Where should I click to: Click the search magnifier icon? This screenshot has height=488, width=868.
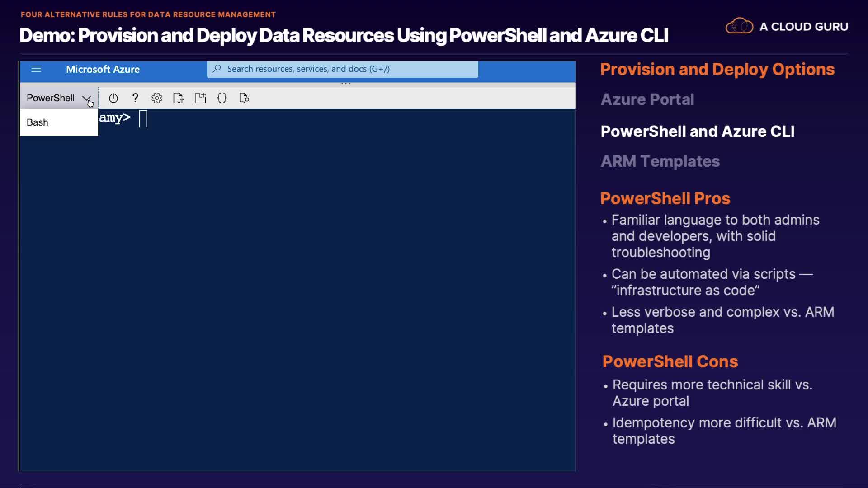coord(217,69)
